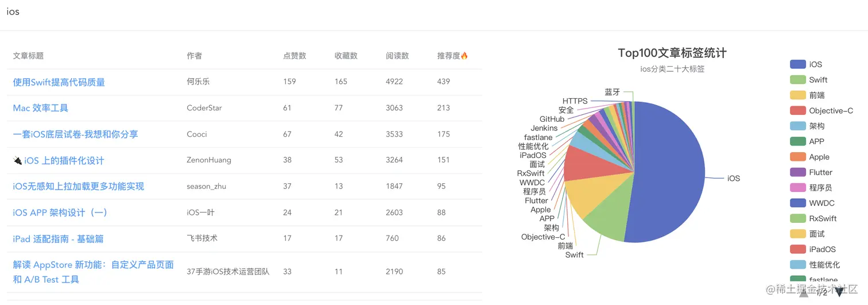
Task: Open iOS APP 架构设计（一）article
Action: [60, 213]
